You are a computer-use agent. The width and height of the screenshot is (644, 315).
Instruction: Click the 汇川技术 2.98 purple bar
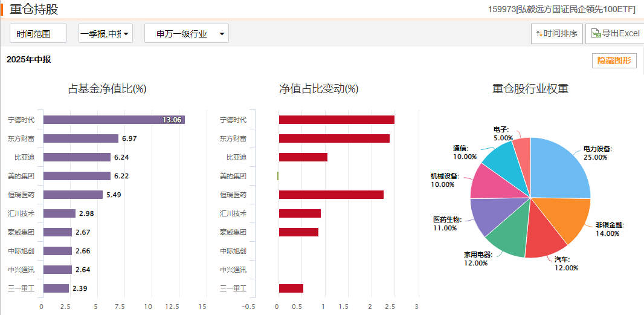click(x=60, y=213)
